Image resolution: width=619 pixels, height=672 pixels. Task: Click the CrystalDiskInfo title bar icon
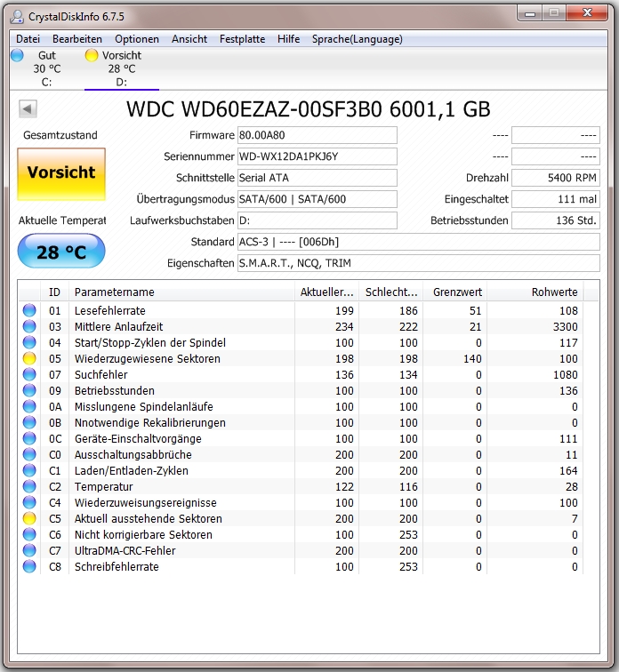pyautogui.click(x=17, y=16)
